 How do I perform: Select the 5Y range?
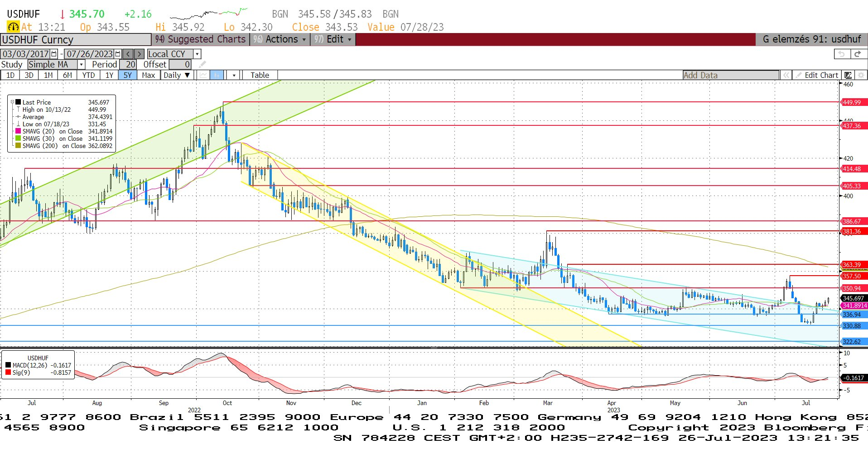128,75
